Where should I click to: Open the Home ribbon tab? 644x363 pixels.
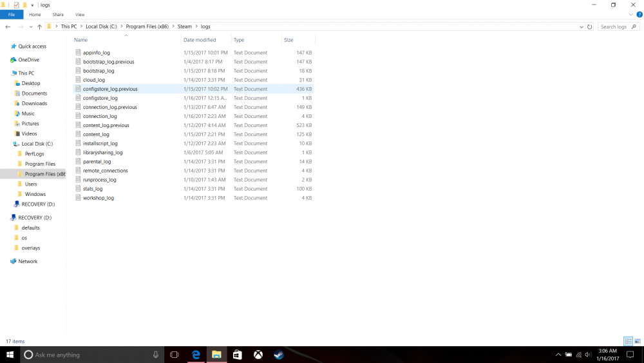click(x=35, y=14)
